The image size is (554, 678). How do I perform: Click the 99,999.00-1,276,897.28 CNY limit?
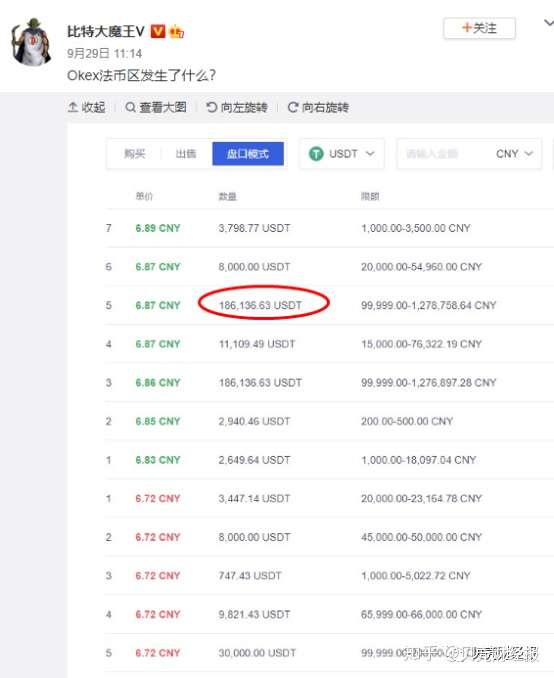tap(429, 383)
